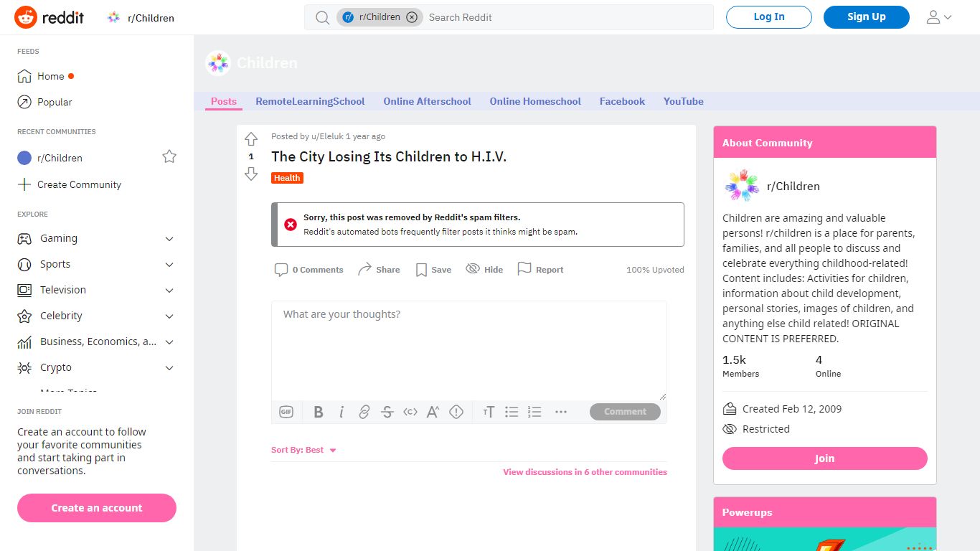Expand the Crypto topic
Image resolution: width=980 pixels, height=551 pixels.
[x=169, y=368]
